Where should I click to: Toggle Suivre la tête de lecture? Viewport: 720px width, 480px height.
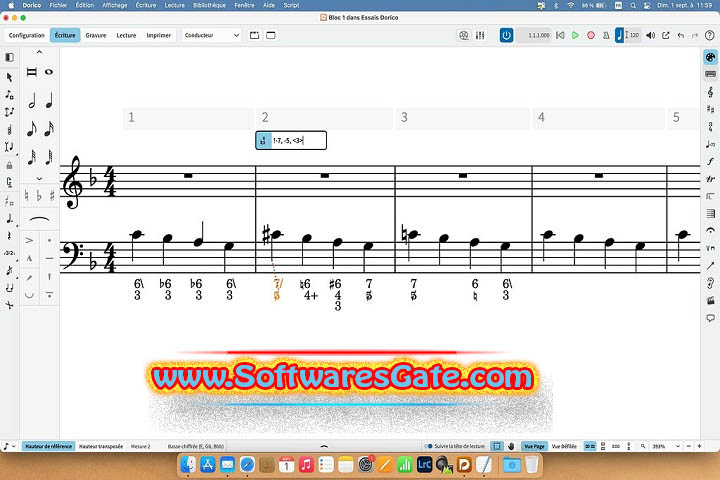(456, 446)
